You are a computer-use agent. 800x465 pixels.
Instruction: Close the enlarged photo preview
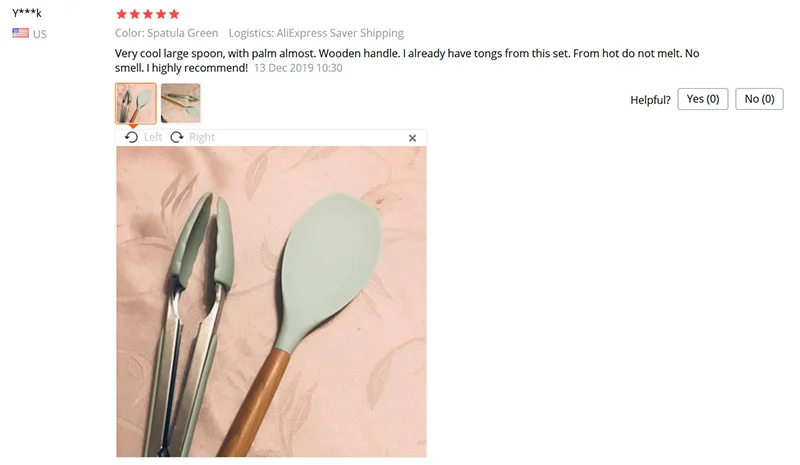tap(412, 138)
